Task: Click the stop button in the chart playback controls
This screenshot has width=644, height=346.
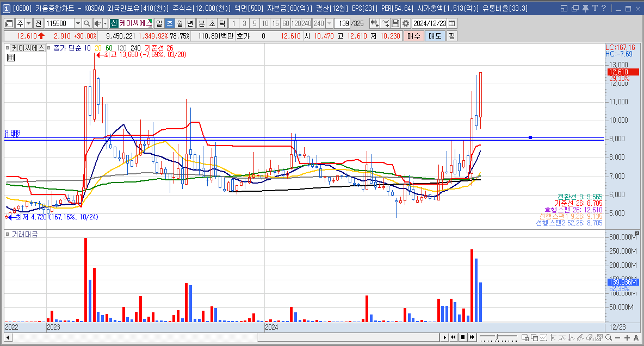Action: [463, 337]
